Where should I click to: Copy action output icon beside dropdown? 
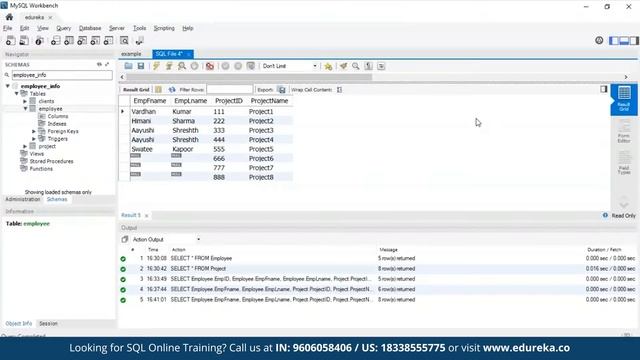(x=125, y=239)
